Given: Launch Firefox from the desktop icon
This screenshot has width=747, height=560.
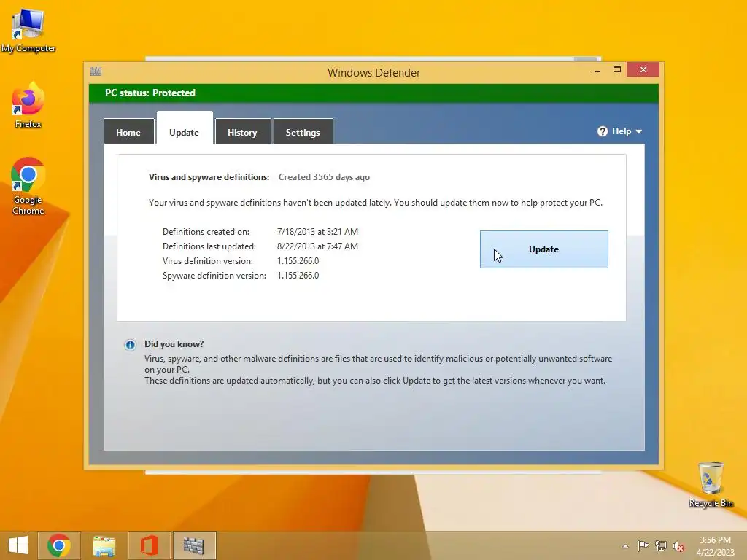Looking at the screenshot, I should 28,105.
